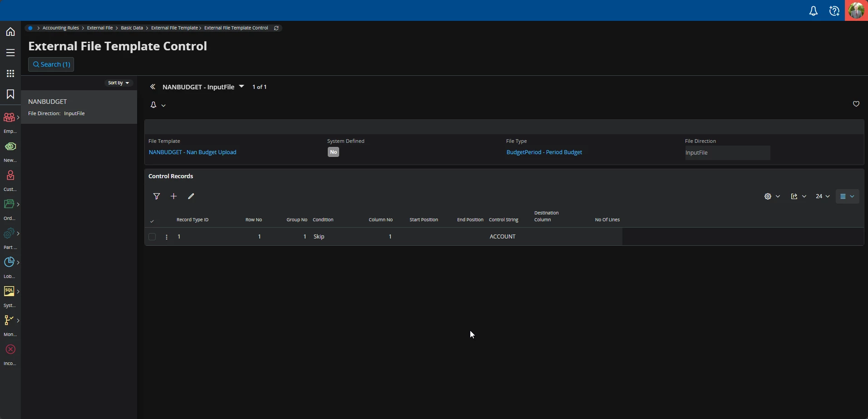Select the checkbox for record row 1
The width and height of the screenshot is (868, 419).
coord(152,237)
